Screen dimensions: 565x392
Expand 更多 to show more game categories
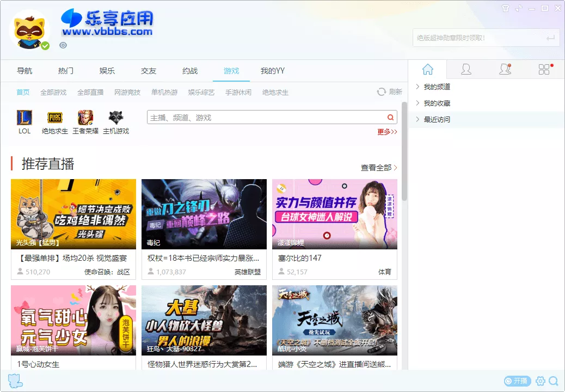click(x=386, y=132)
